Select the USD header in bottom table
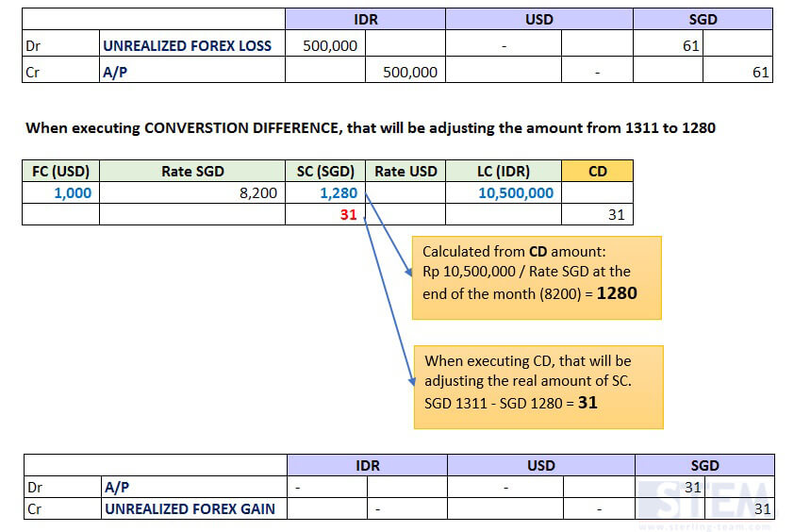This screenshot has width=794, height=532. (541, 465)
